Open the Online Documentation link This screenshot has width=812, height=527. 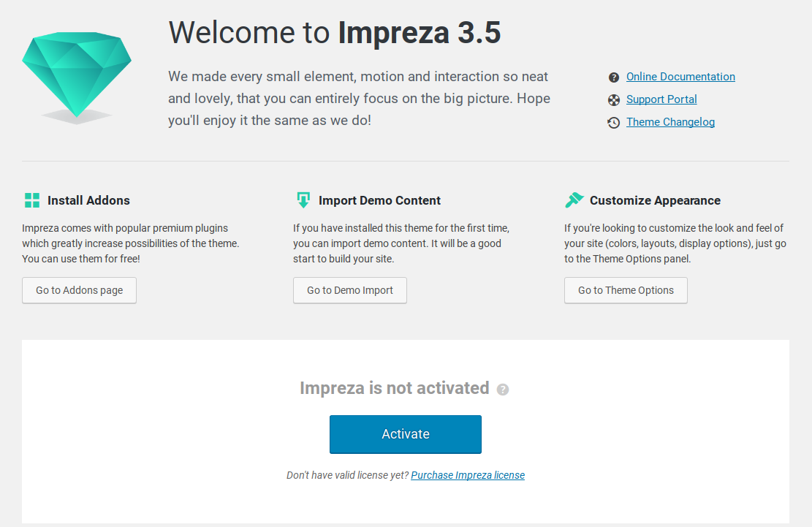(680, 76)
